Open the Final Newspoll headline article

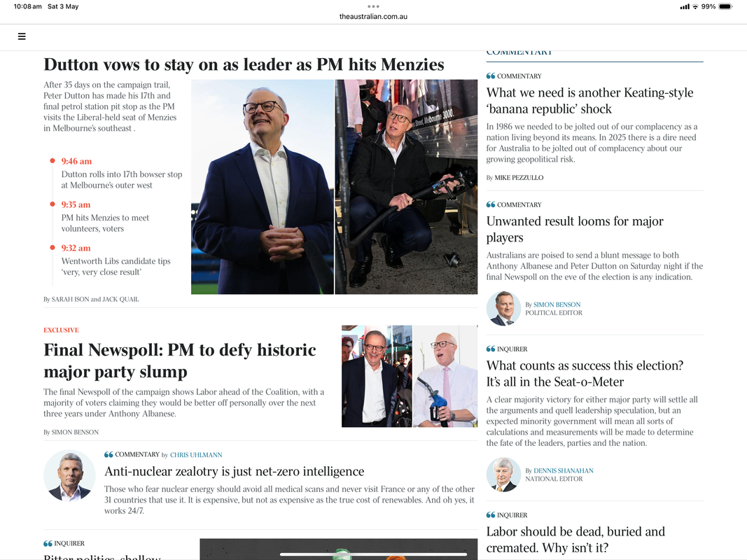(x=180, y=360)
